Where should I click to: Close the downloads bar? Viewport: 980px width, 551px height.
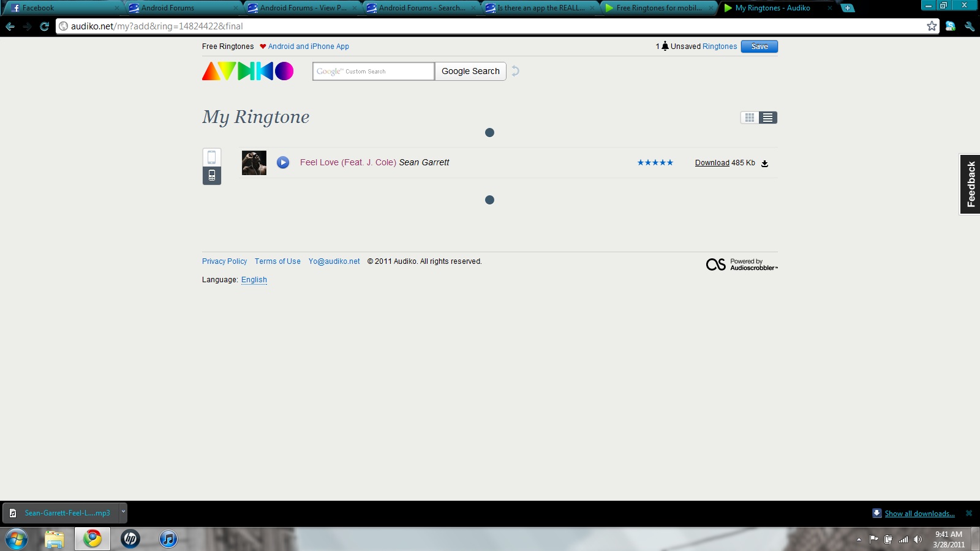coord(969,513)
